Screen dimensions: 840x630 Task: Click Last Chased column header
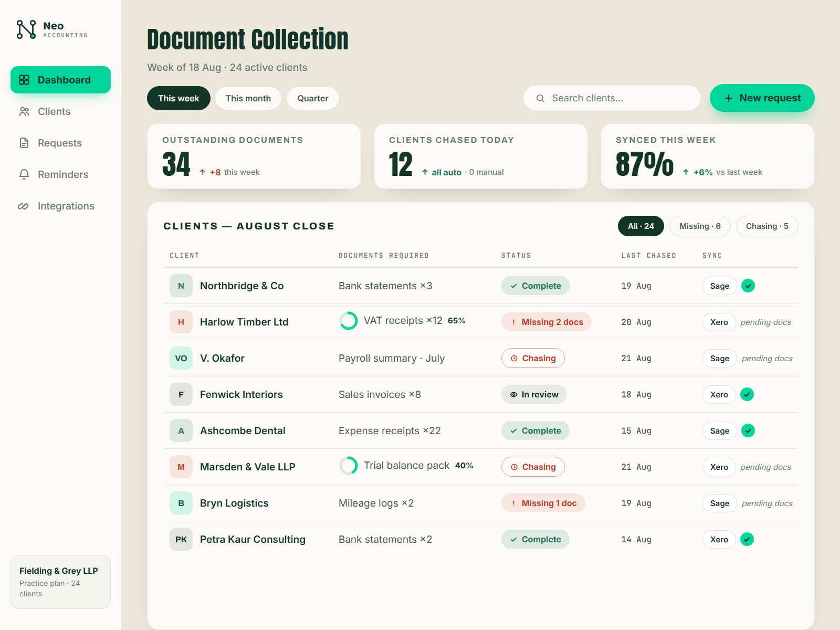tap(649, 256)
